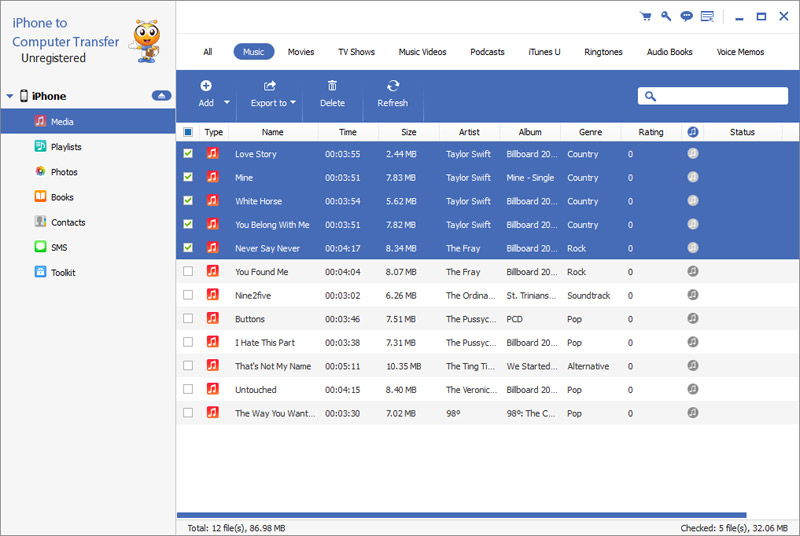Screen dimensions: 800x536
Task: Uncheck the You Belong With Me checkbox
Action: point(188,224)
